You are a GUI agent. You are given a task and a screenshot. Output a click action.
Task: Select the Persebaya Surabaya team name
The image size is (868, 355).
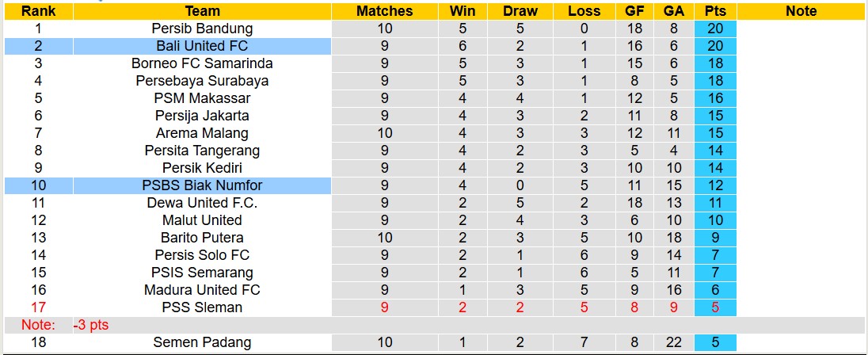202,81
